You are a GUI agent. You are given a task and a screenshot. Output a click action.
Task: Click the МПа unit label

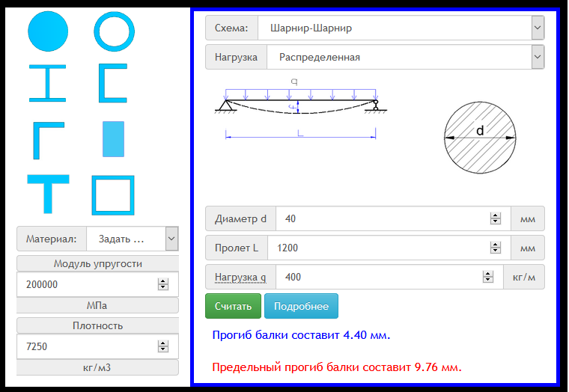tap(97, 305)
